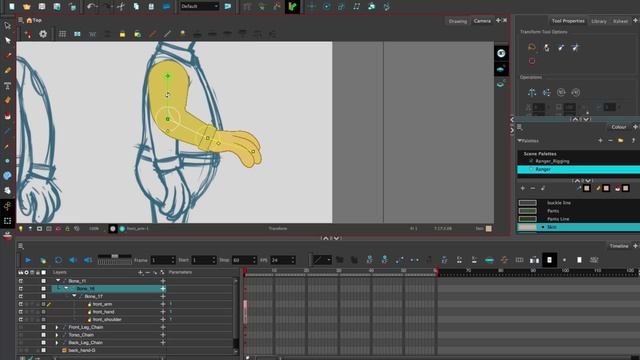The width and height of the screenshot is (640, 360).
Task: Select the Text tool
Action: pos(7,85)
